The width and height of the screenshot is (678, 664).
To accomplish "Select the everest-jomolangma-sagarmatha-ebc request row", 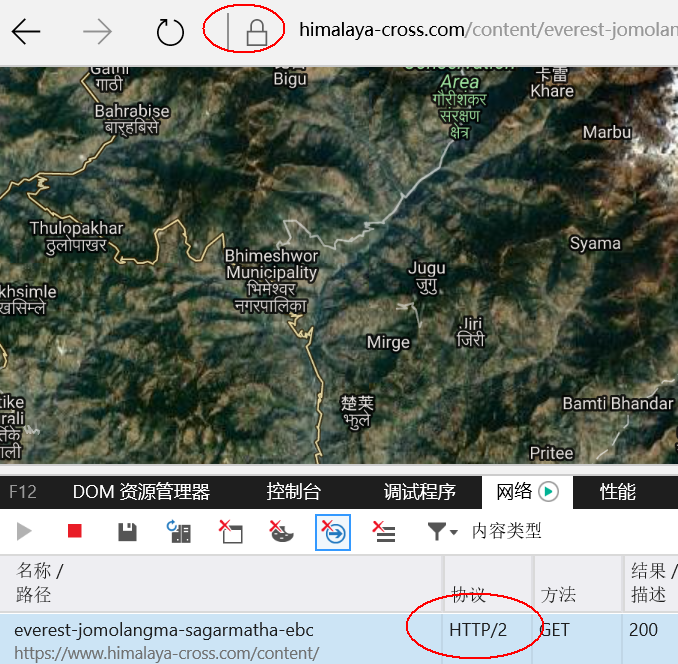I will click(x=339, y=638).
